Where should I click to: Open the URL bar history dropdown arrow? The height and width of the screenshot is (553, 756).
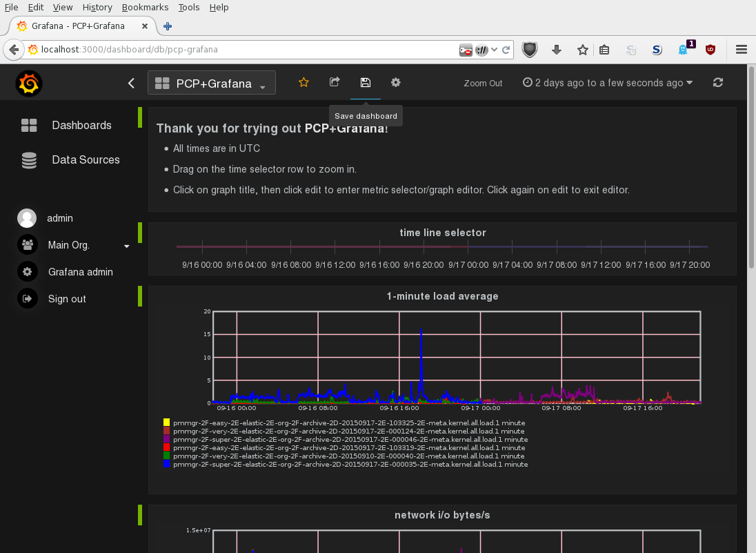494,50
